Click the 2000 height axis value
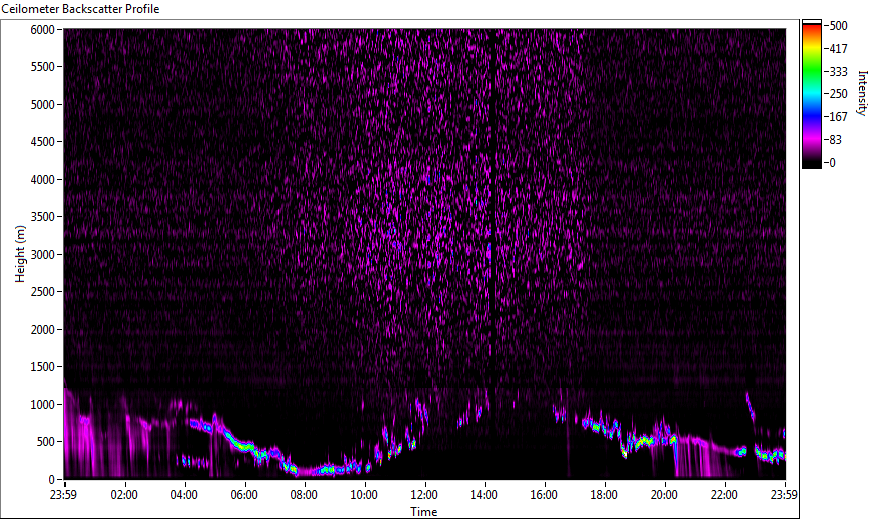 (42, 330)
